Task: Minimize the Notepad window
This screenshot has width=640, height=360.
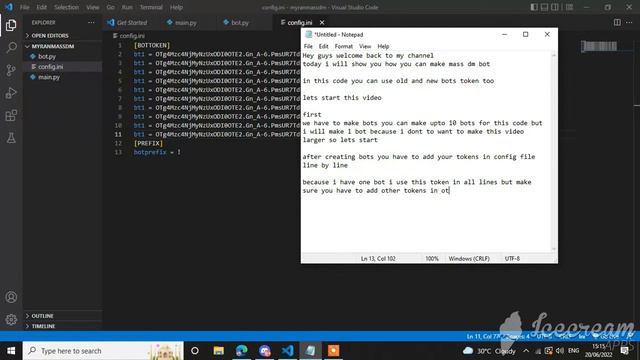Action: click(x=504, y=35)
